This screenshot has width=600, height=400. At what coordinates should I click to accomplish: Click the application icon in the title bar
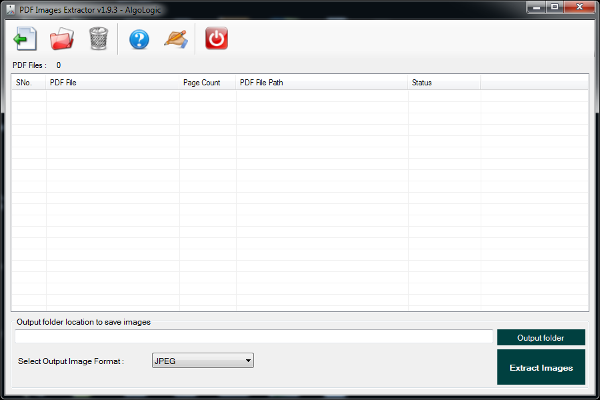click(x=11, y=10)
